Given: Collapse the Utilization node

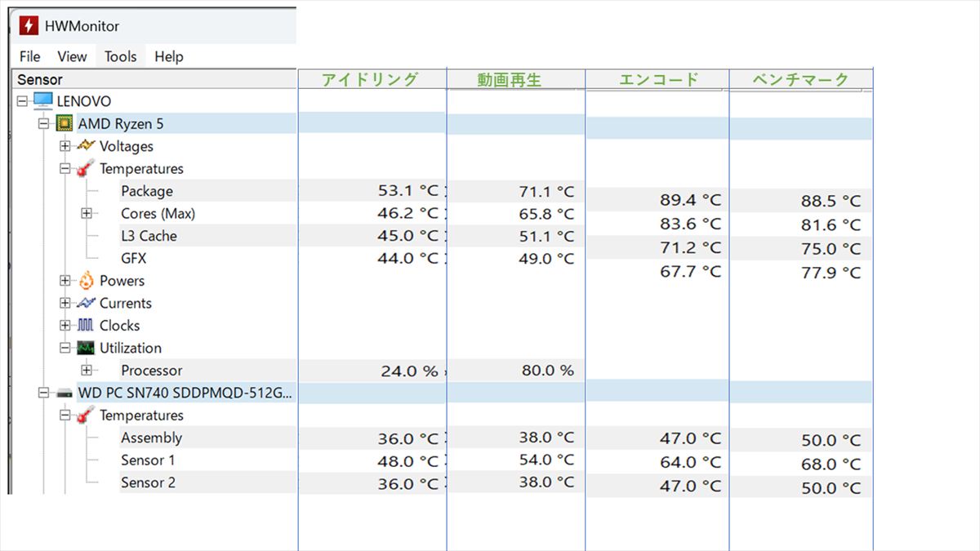Looking at the screenshot, I should tap(65, 348).
